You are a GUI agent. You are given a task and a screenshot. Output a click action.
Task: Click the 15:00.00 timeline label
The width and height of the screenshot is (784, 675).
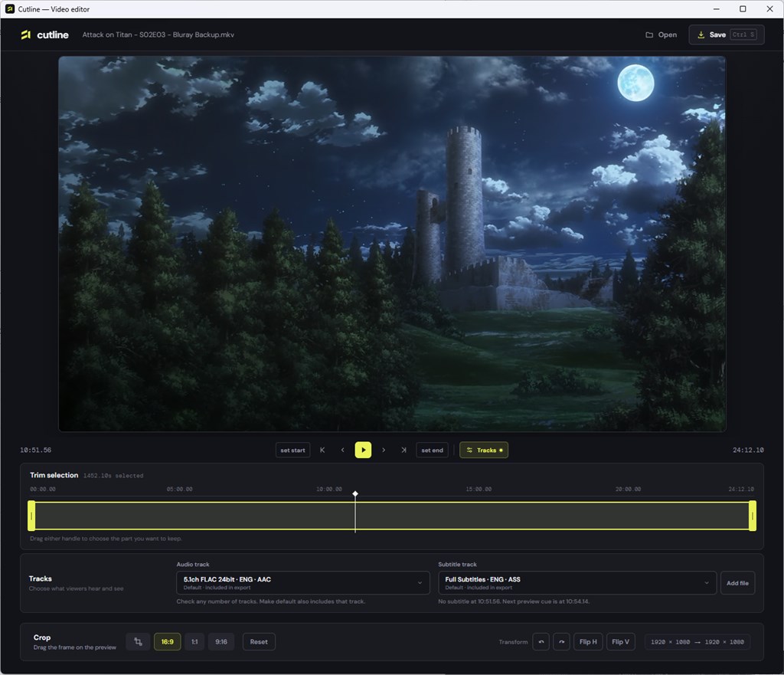[x=479, y=489]
